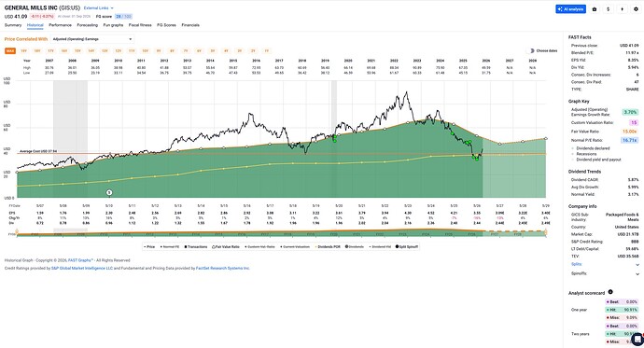
Task: Toggle Dividends POR legend item
Action: click(328, 247)
